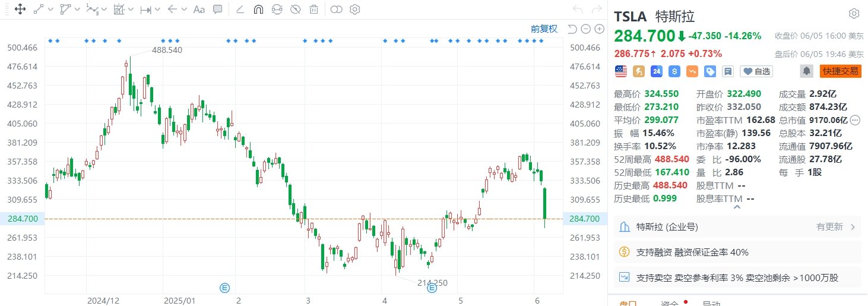Viewport: 868px width, 306px height.
Task: Open range measure tool dropdown arrow
Action: (157, 10)
